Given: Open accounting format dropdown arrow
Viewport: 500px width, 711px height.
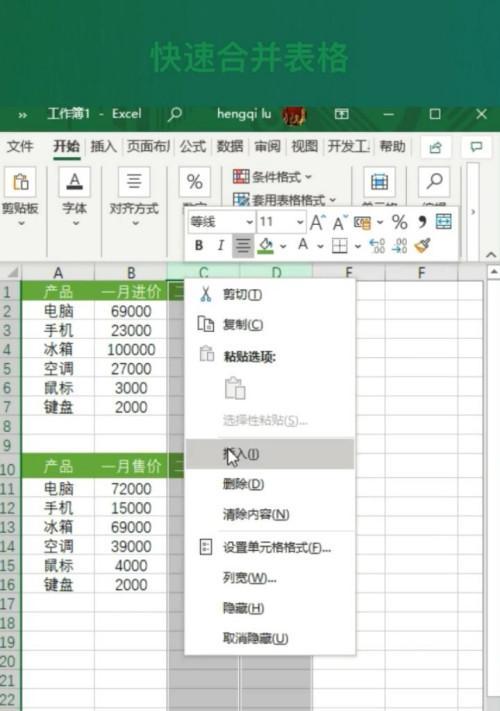Looking at the screenshot, I should pyautogui.click(x=380, y=222).
